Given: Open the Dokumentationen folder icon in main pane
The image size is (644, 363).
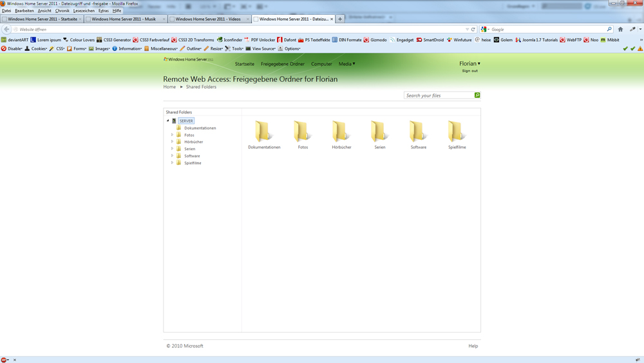Looking at the screenshot, I should coord(263,131).
